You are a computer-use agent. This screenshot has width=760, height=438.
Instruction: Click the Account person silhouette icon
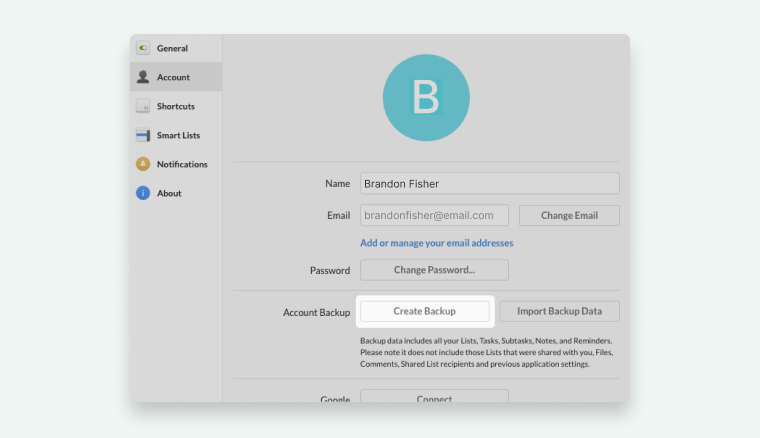(x=143, y=77)
